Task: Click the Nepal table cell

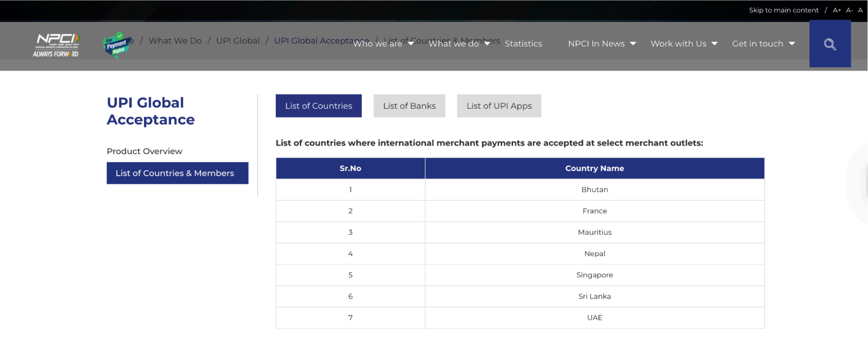Action: click(595, 253)
